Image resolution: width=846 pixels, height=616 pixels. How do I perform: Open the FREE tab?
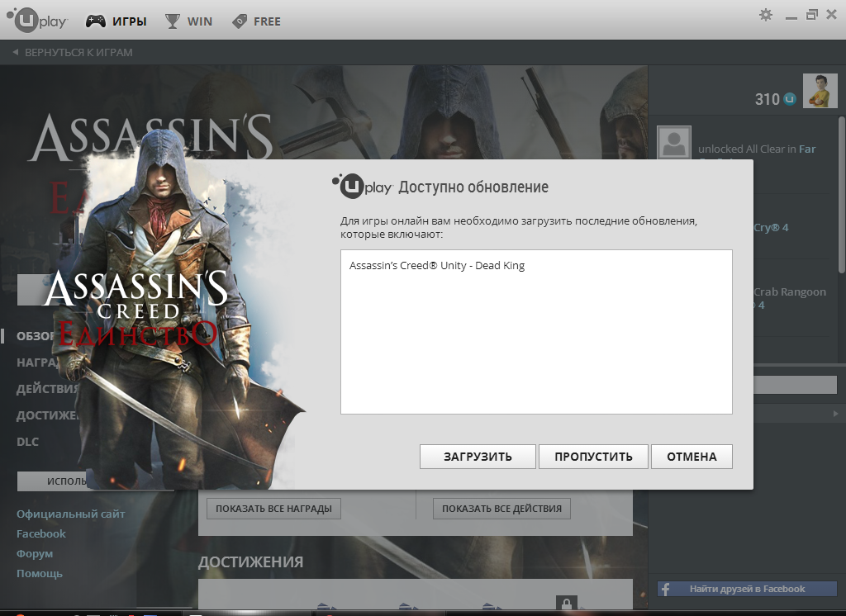267,21
